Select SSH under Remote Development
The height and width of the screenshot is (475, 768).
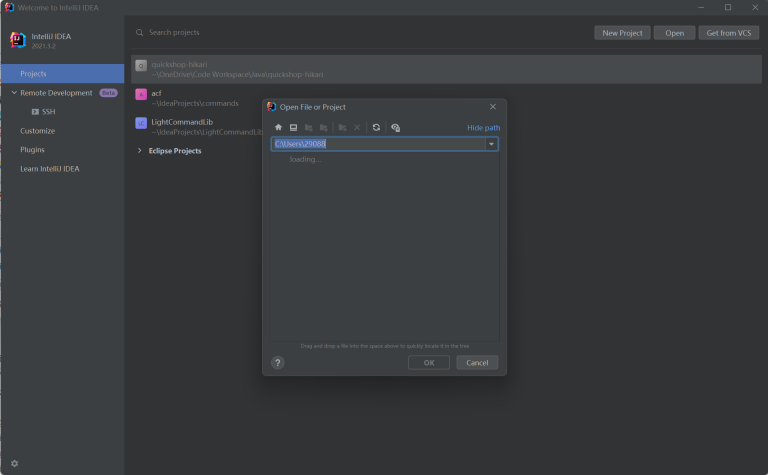(x=48, y=112)
